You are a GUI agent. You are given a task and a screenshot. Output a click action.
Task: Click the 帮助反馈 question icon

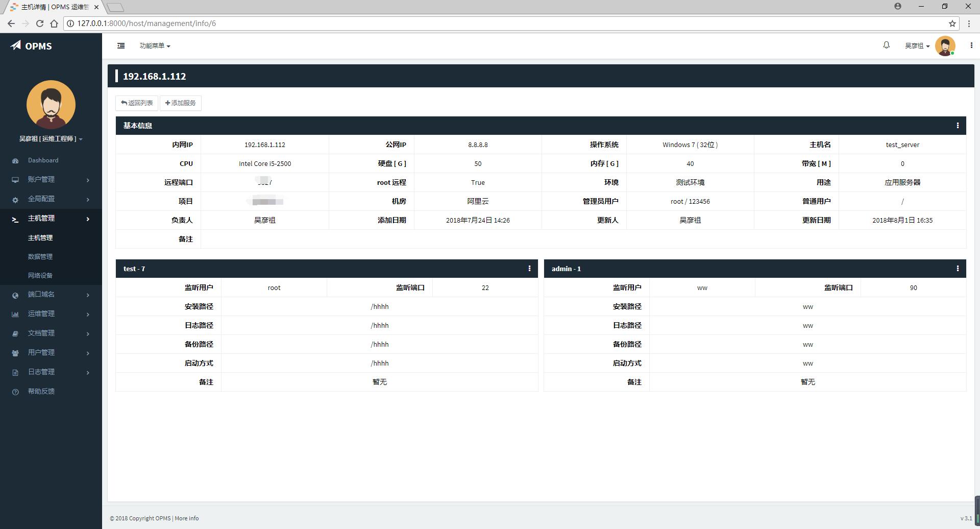15,392
